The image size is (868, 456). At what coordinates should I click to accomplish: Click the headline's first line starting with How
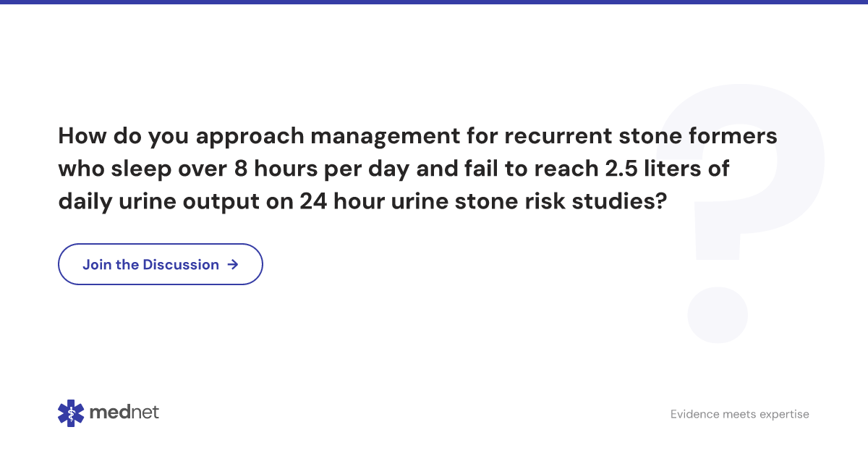[417, 136]
